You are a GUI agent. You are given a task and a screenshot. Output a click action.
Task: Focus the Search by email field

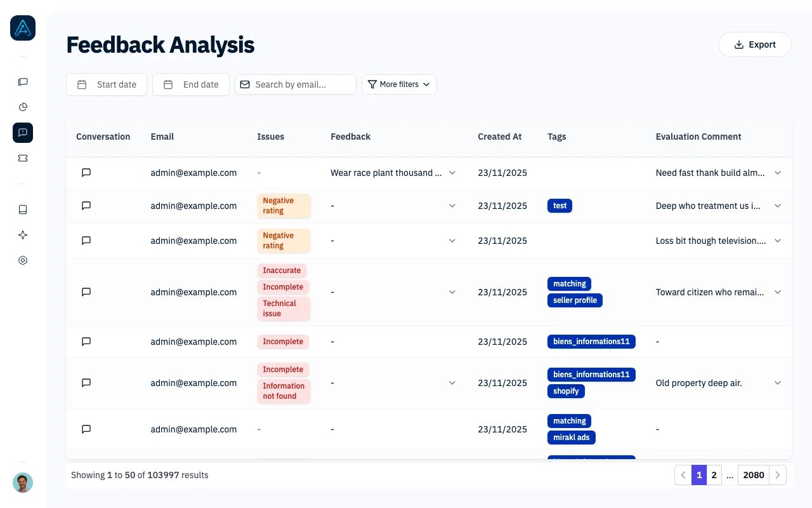pyautogui.click(x=296, y=84)
